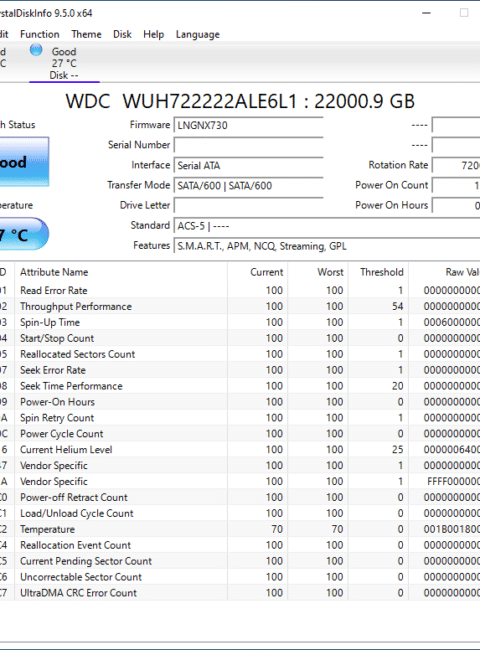
Task: Click the empty Drive Letter field
Action: click(x=248, y=205)
